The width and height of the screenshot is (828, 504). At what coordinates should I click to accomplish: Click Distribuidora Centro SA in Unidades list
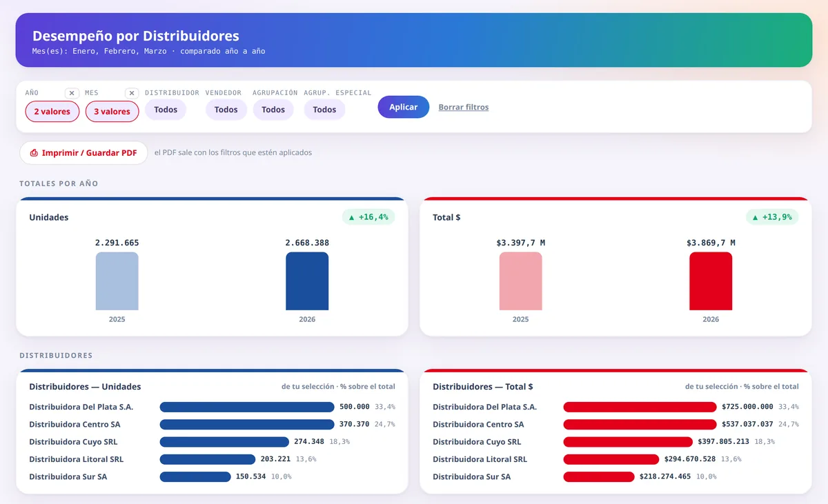(x=75, y=424)
